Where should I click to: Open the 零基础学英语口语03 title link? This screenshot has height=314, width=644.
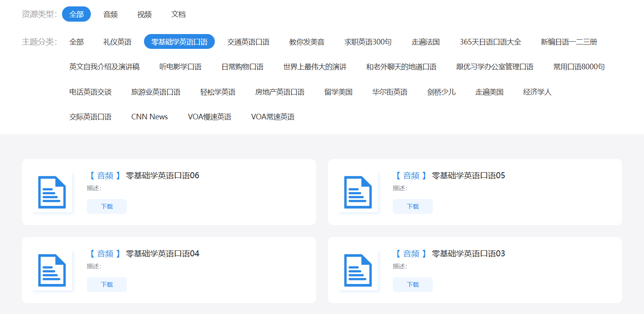468,254
